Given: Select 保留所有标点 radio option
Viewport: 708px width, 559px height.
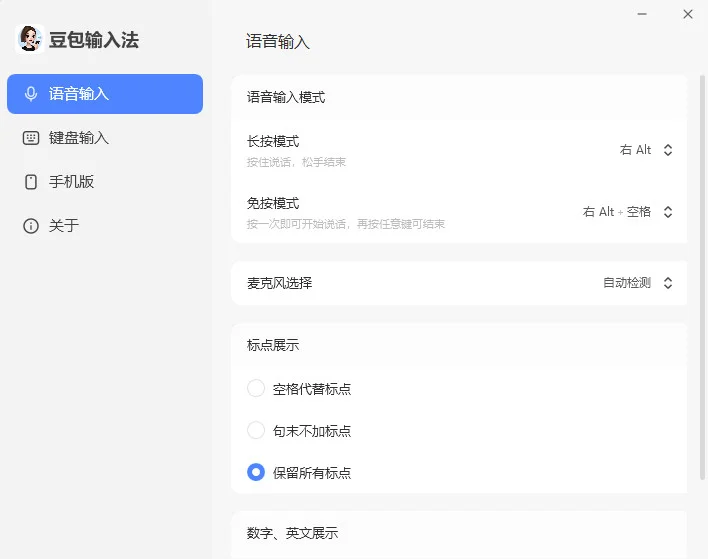Looking at the screenshot, I should coord(256,472).
